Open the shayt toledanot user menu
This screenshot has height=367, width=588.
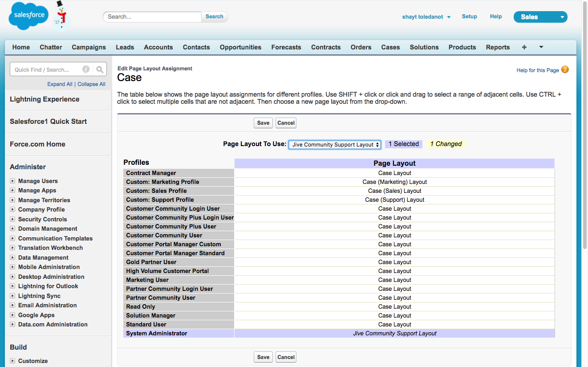(x=426, y=17)
